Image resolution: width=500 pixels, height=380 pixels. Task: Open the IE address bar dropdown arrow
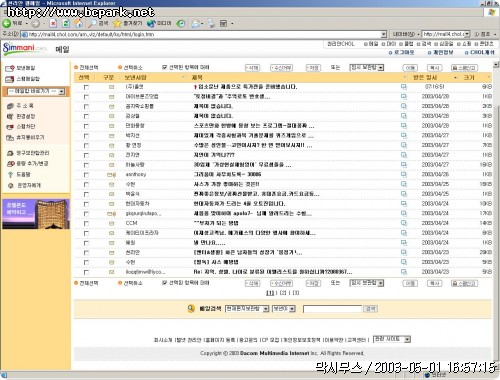(x=384, y=34)
